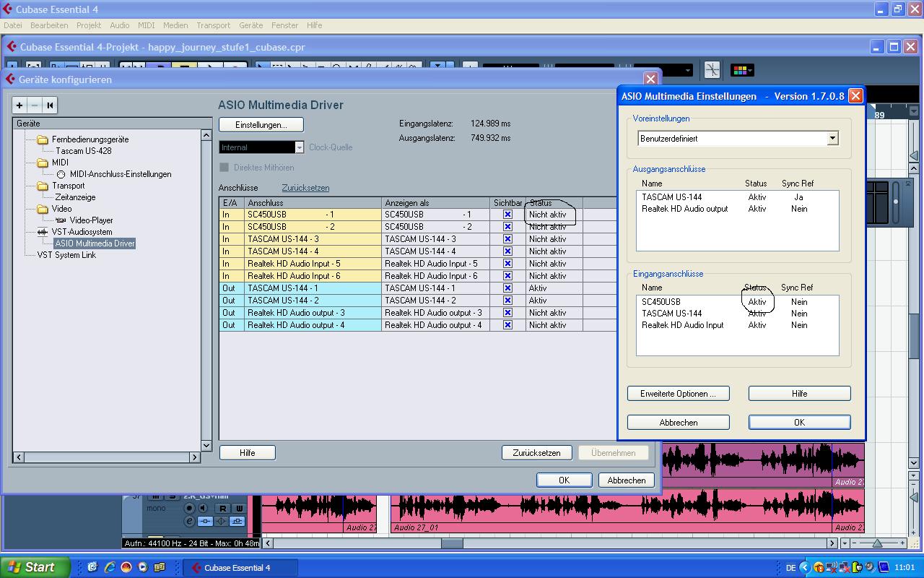Toggle Sichtbar checkbox for SC450USB - 2
The width and height of the screenshot is (924, 578).
(x=507, y=227)
